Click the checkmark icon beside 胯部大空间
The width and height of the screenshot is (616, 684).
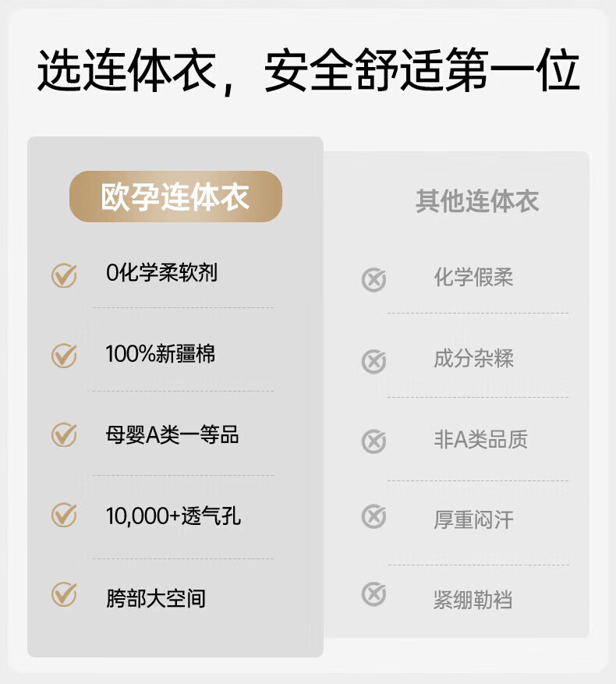[x=64, y=594]
